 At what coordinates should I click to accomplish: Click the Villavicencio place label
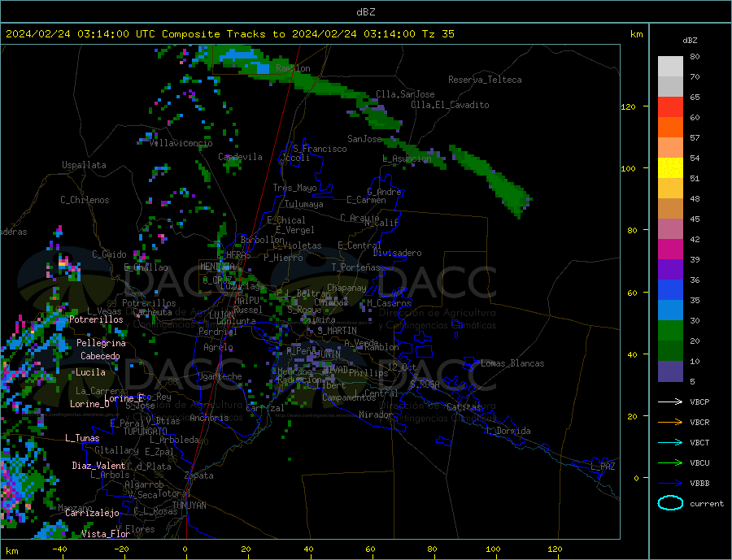(181, 143)
